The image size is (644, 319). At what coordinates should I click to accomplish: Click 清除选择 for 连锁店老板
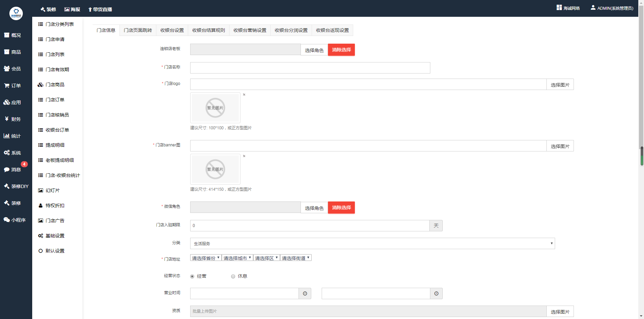tap(341, 50)
